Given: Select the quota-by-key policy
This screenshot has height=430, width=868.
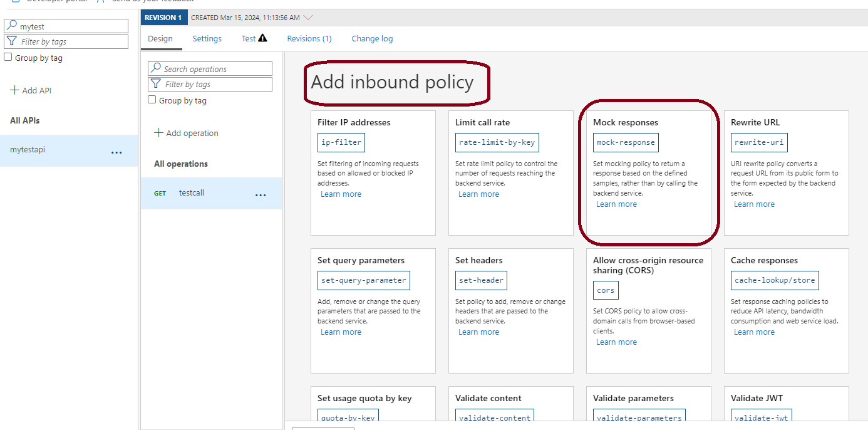Looking at the screenshot, I should tap(348, 416).
